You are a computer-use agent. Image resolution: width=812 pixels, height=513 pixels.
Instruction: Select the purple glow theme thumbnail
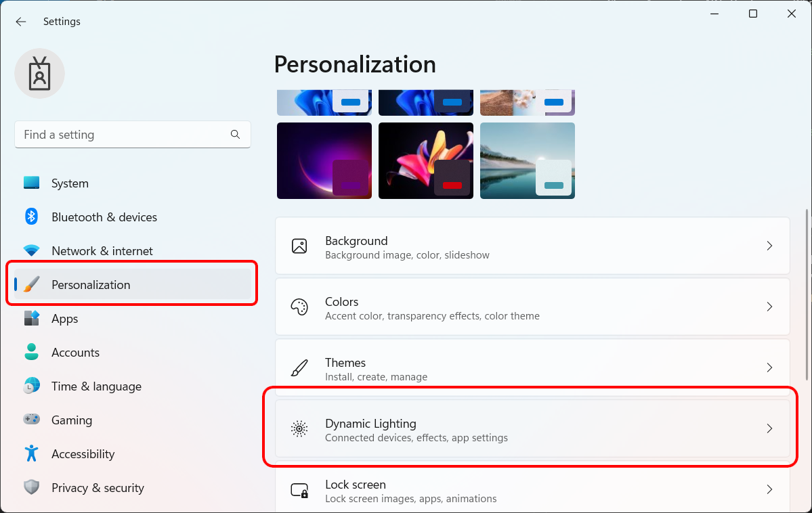[x=324, y=160]
